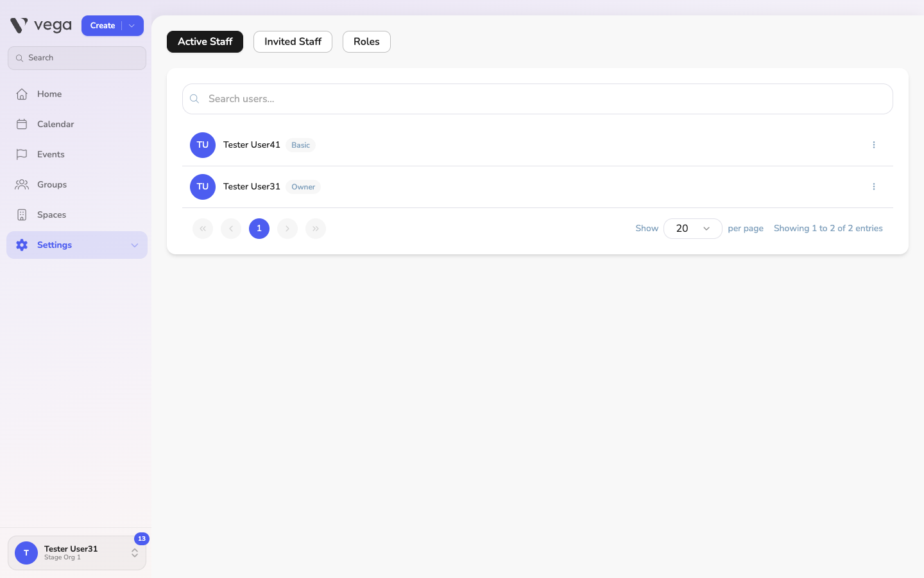The image size is (924, 578).
Task: Click the Settings gear icon
Action: [22, 245]
